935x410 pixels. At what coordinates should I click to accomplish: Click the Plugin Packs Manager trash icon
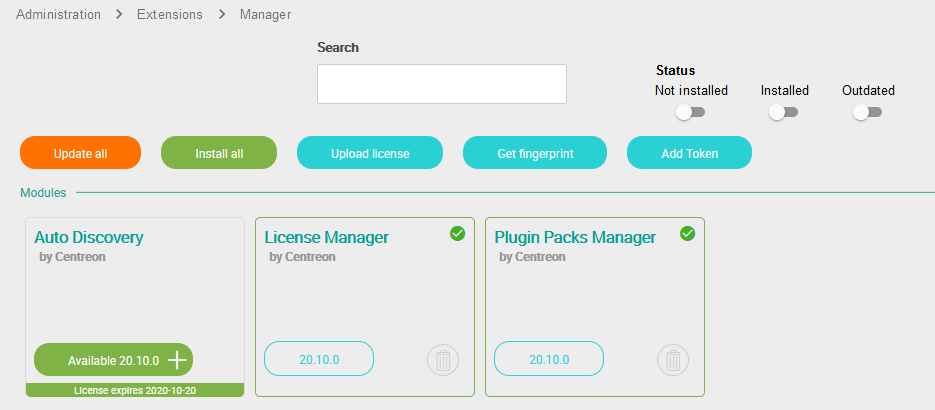[x=673, y=360]
